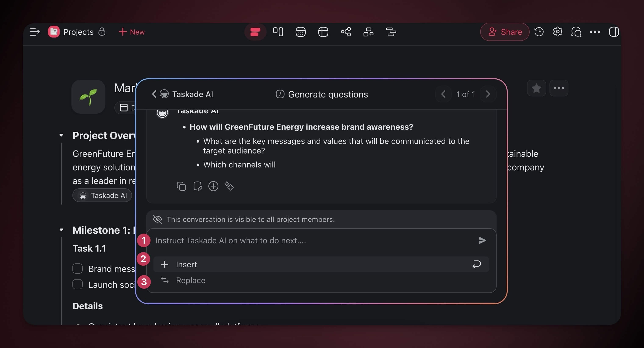The image size is (644, 348).
Task: Go back using Taskade AI chevron
Action: coord(154,94)
